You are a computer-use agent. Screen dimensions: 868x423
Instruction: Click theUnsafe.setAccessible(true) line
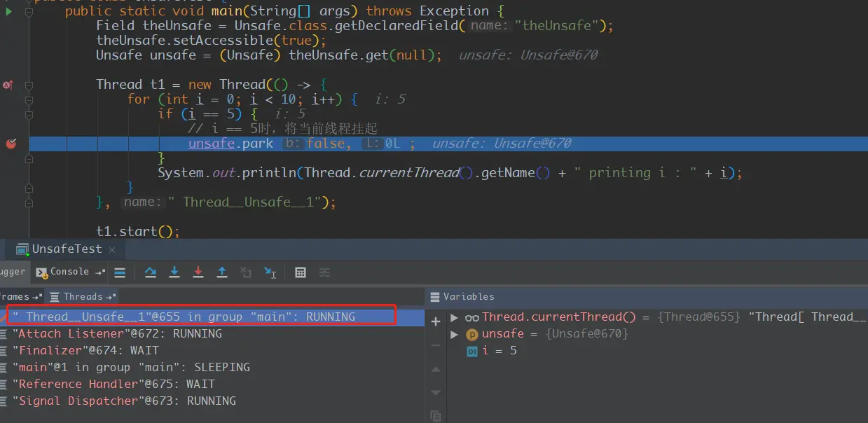(212, 41)
